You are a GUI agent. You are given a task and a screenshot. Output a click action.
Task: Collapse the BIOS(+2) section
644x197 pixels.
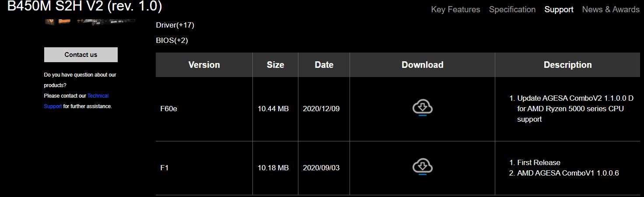[172, 40]
